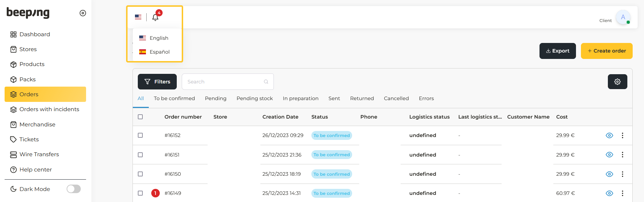Open the notifications bell
This screenshot has height=202, width=644.
pyautogui.click(x=155, y=17)
